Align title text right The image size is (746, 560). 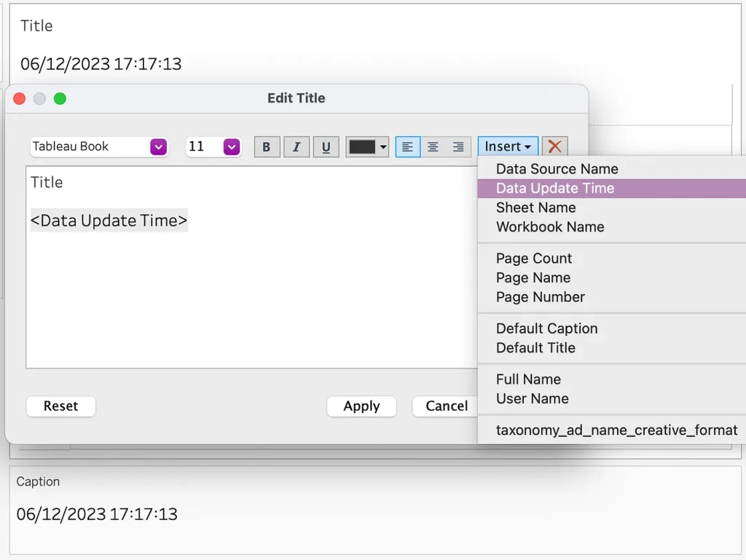458,147
